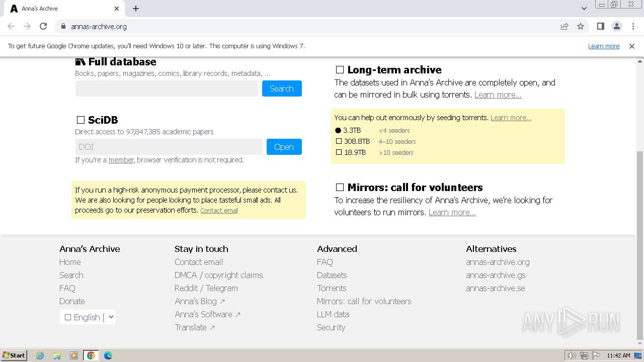644x362 pixels.
Task: Open the Windows Start menu
Action: [x=14, y=355]
